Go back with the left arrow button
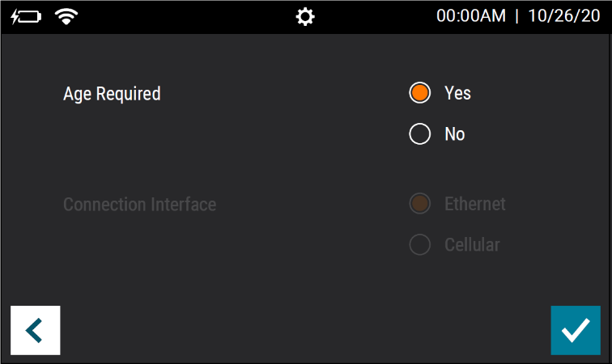The image size is (612, 364). pyautogui.click(x=36, y=331)
